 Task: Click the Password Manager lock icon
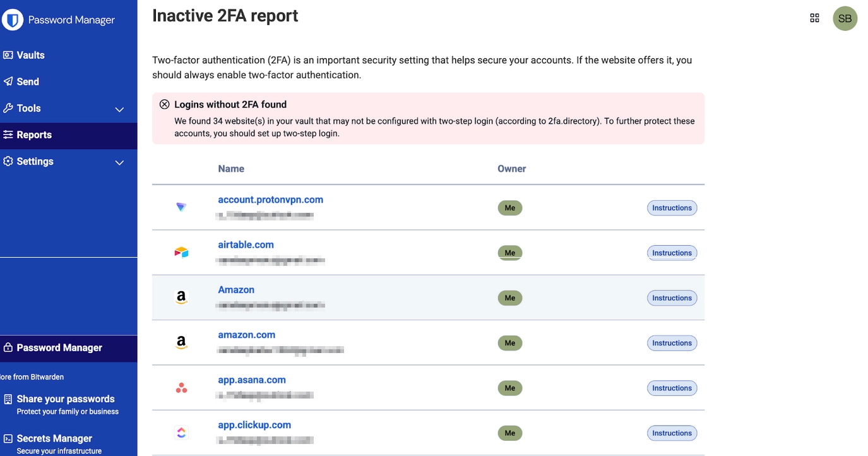pos(8,347)
